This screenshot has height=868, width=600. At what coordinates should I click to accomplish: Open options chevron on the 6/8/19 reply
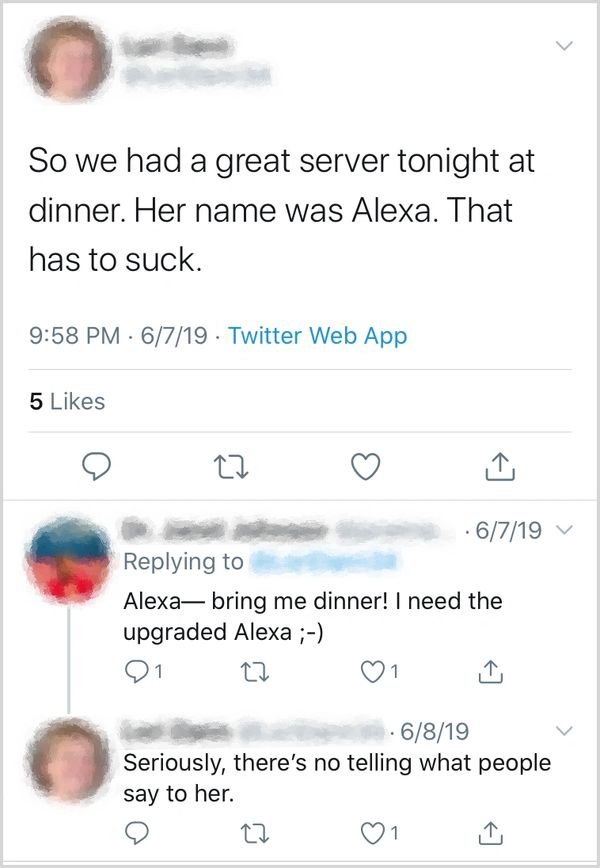click(x=565, y=731)
